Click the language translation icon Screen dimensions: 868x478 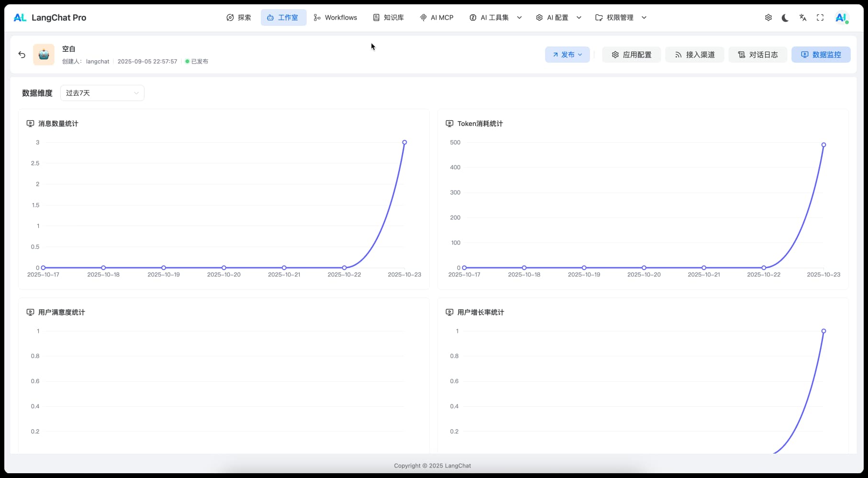coord(802,18)
